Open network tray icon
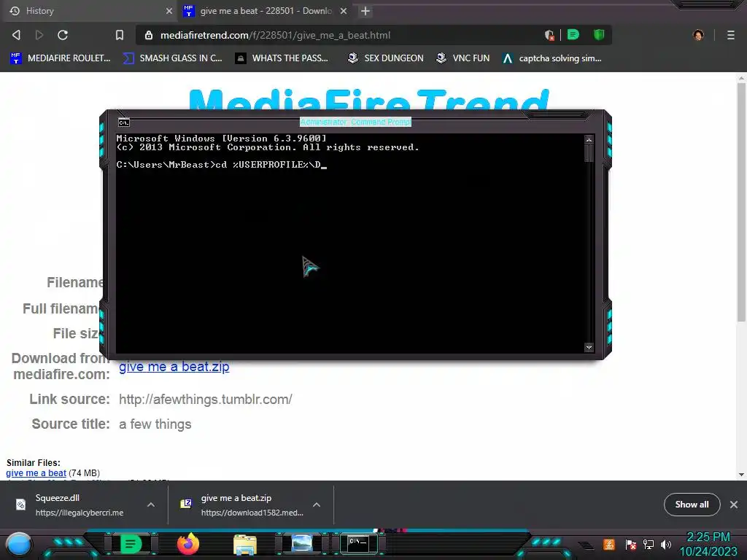The width and height of the screenshot is (747, 560). click(649, 544)
